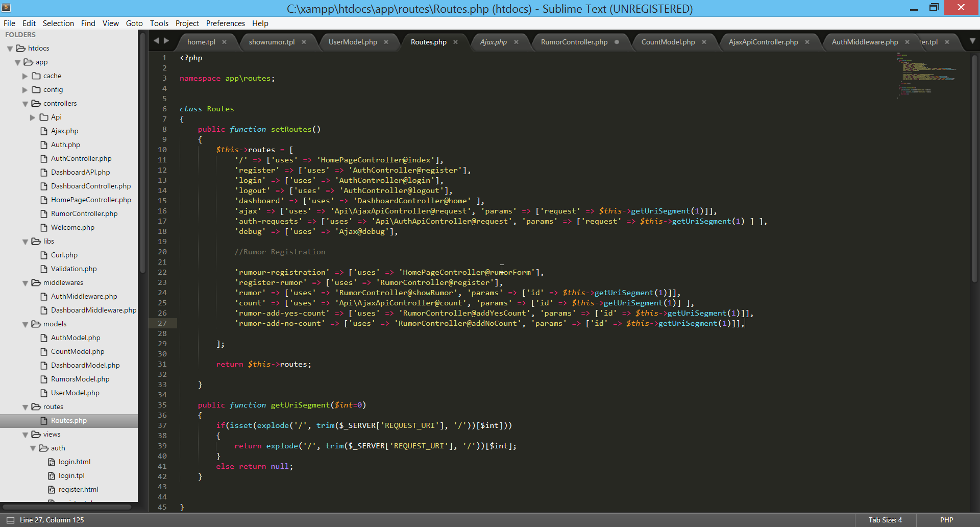
Task: Close the UserModel.php tab
Action: [386, 42]
